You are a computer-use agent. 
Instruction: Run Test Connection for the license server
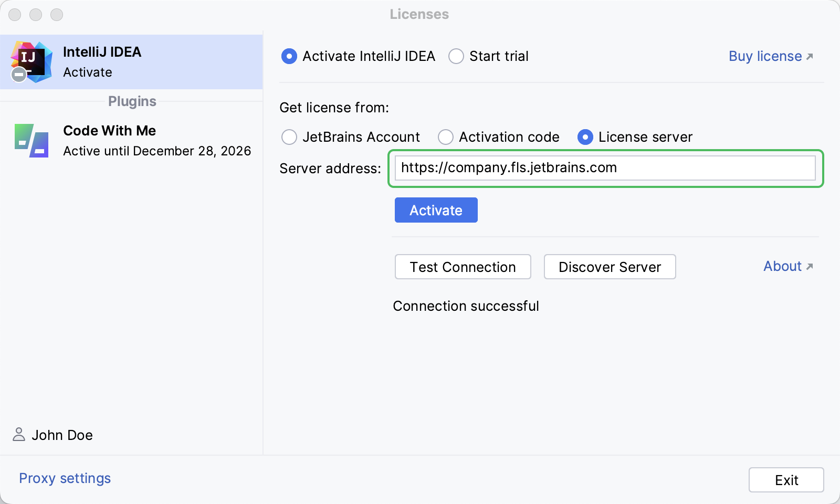pos(463,267)
